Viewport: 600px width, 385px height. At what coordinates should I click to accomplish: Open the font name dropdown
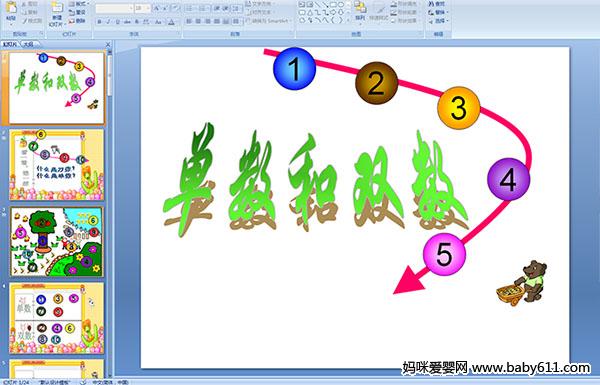tap(114, 8)
